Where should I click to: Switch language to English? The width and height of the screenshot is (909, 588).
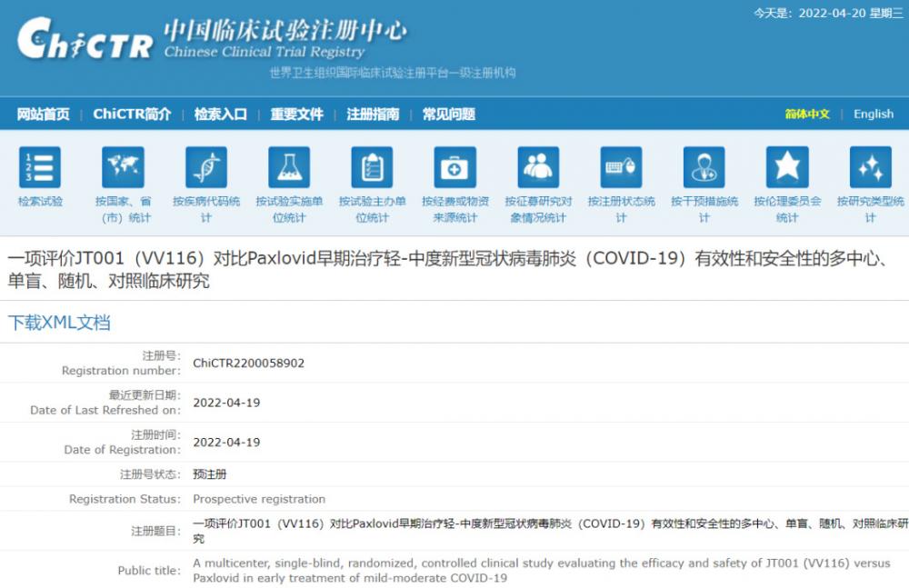point(873,115)
